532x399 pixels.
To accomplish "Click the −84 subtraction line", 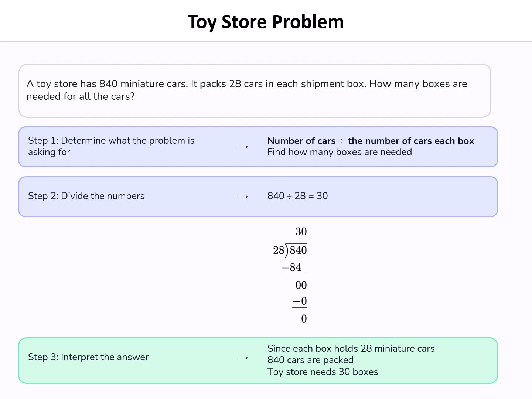I will 291,267.
